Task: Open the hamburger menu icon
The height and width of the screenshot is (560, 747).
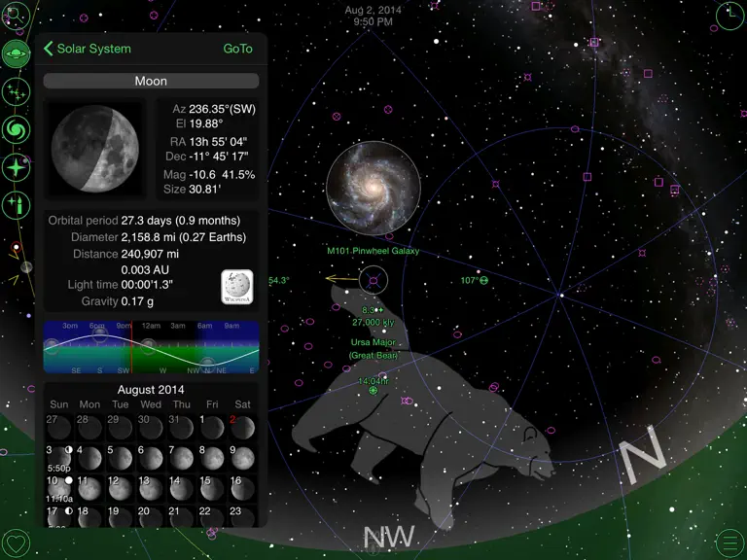Action: pyautogui.click(x=729, y=542)
